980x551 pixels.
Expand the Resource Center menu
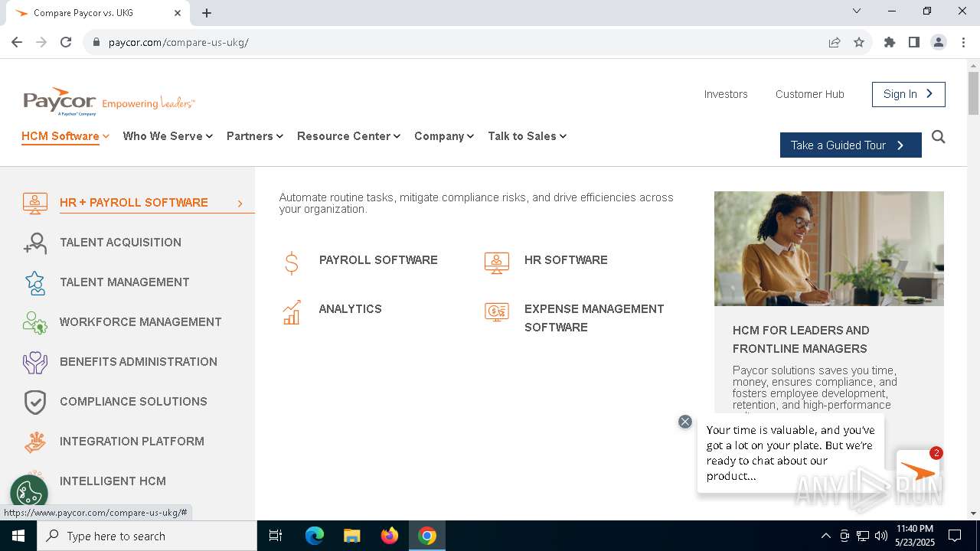coord(348,136)
